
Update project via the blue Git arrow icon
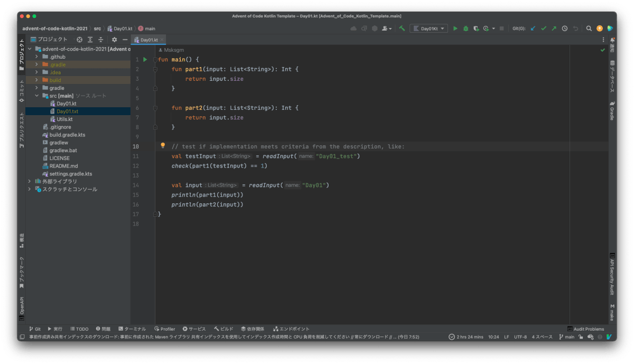[533, 28]
